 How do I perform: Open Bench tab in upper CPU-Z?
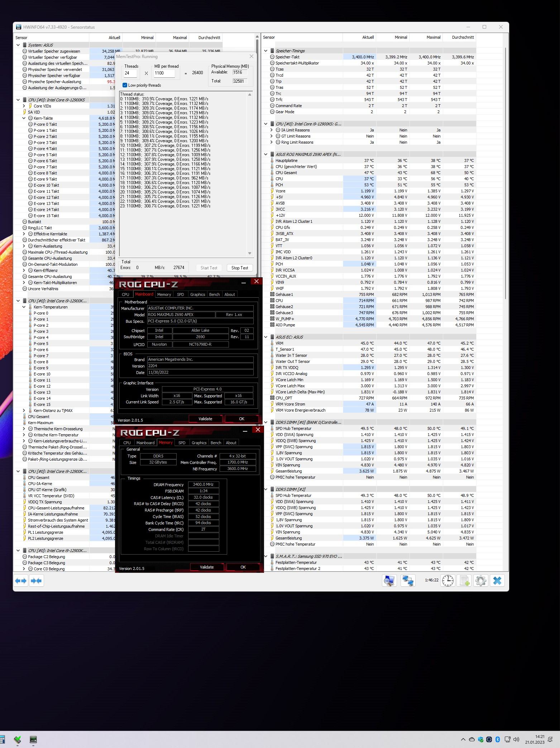(214, 294)
